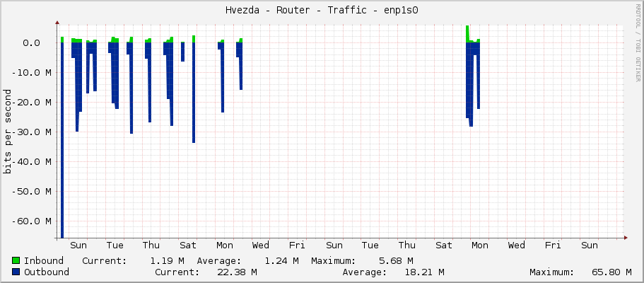Viewport: 644px width, 283px height.
Task: Select the Inbound maximum value '5.68 M'
Action: click(396, 260)
